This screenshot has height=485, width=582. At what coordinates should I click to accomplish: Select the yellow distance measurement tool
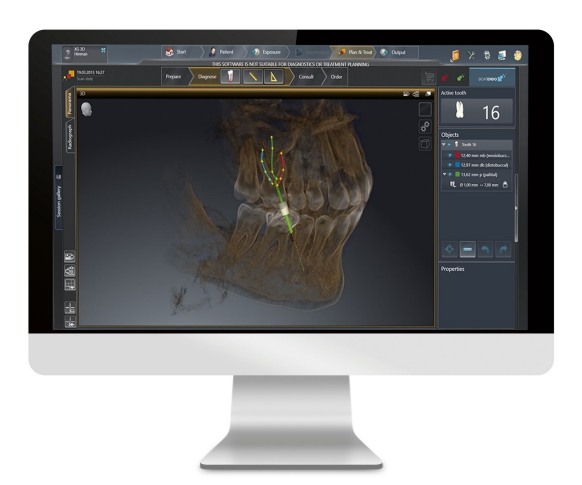tap(253, 77)
